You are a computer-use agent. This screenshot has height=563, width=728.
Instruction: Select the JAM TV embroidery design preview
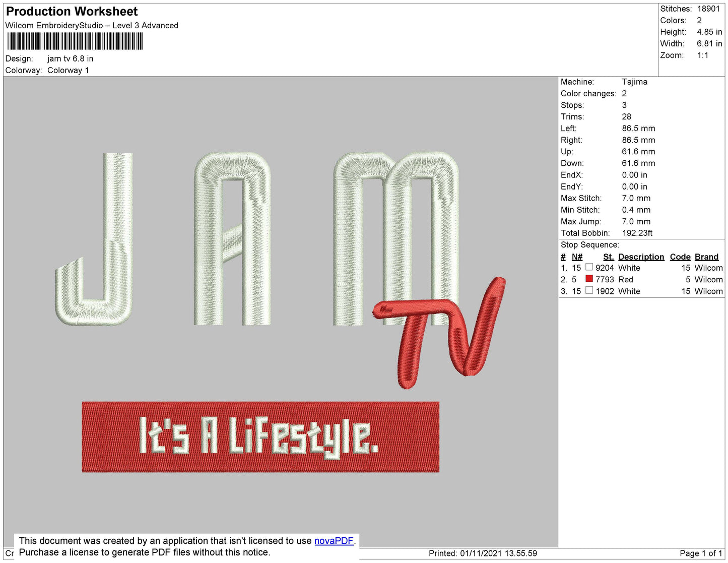pyautogui.click(x=281, y=312)
